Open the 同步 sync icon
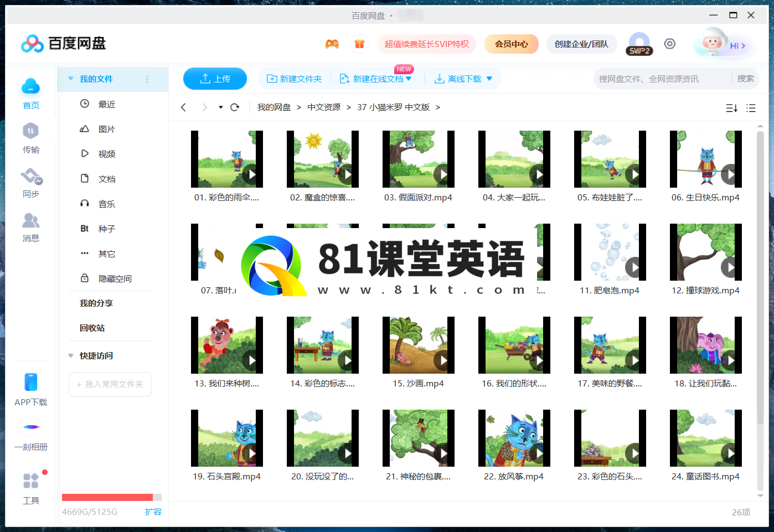 pos(31,176)
